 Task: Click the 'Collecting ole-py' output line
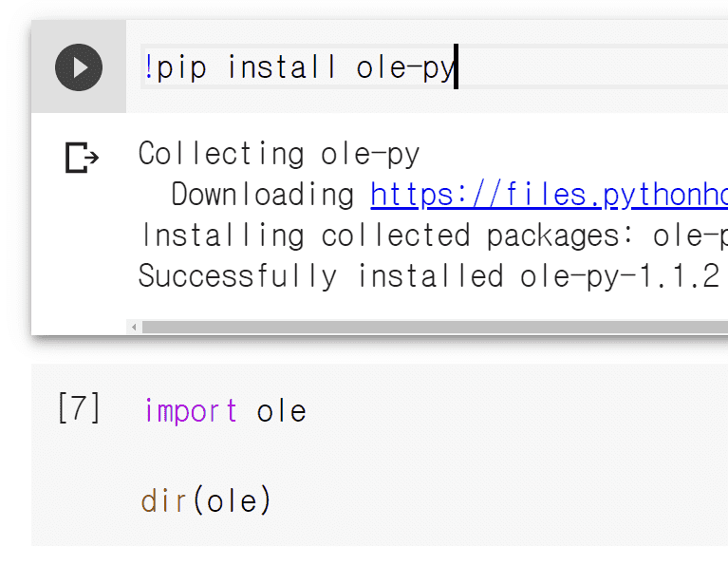click(279, 154)
